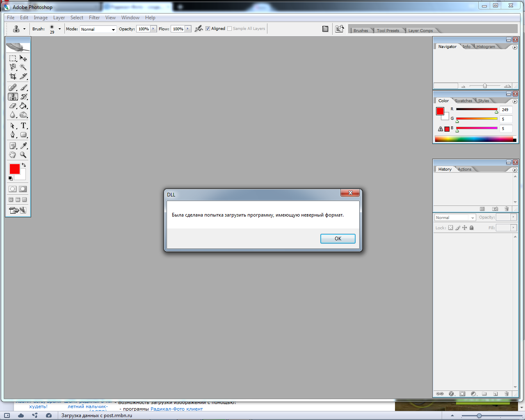Click the Navigator zoom slider
Viewport: 525px width, 420px height.
coord(485,86)
